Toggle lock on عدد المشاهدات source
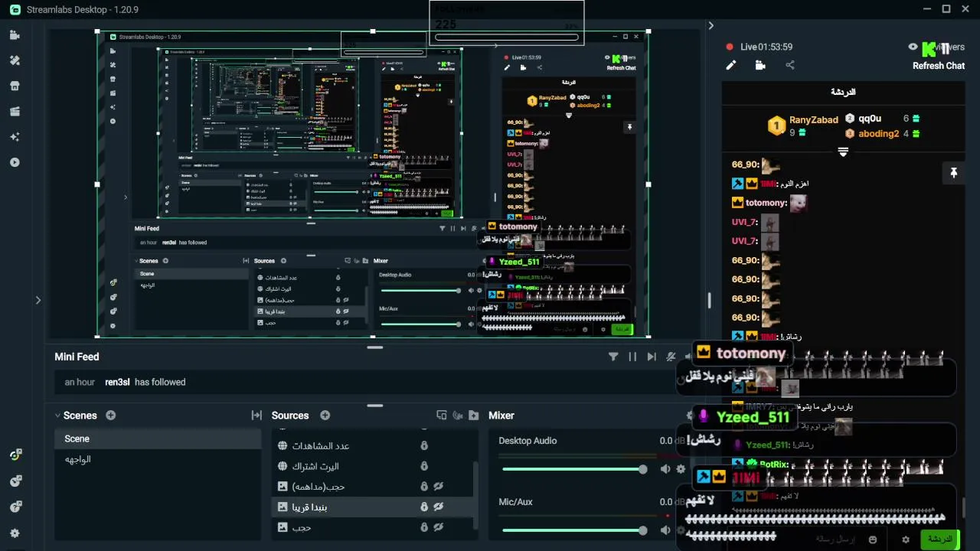Viewport: 980px width, 551px height. click(424, 445)
